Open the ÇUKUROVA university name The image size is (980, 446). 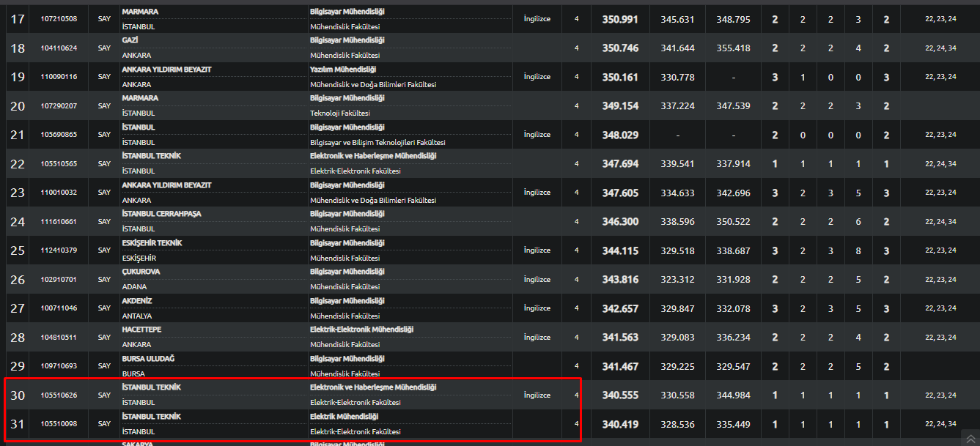coord(140,272)
